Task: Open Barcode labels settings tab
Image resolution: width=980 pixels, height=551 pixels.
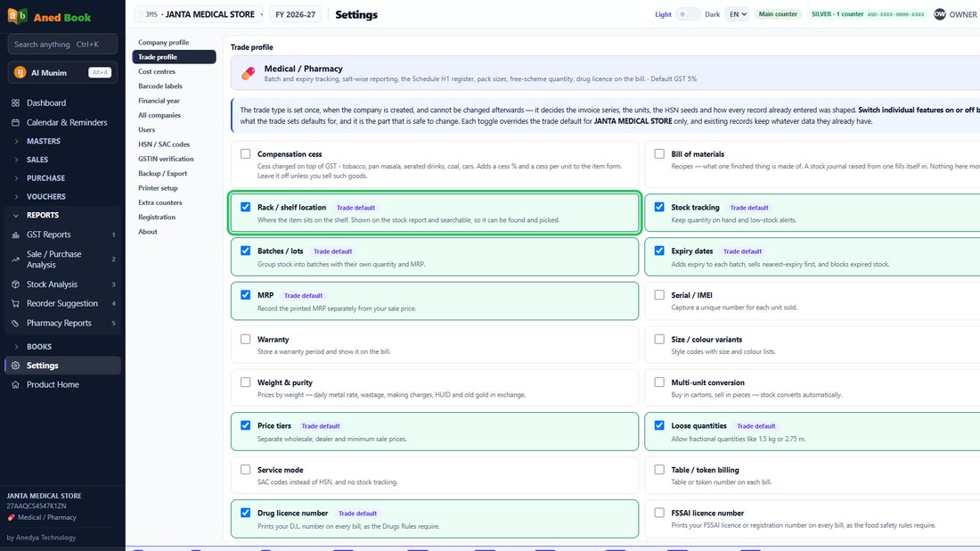Action: (175, 86)
